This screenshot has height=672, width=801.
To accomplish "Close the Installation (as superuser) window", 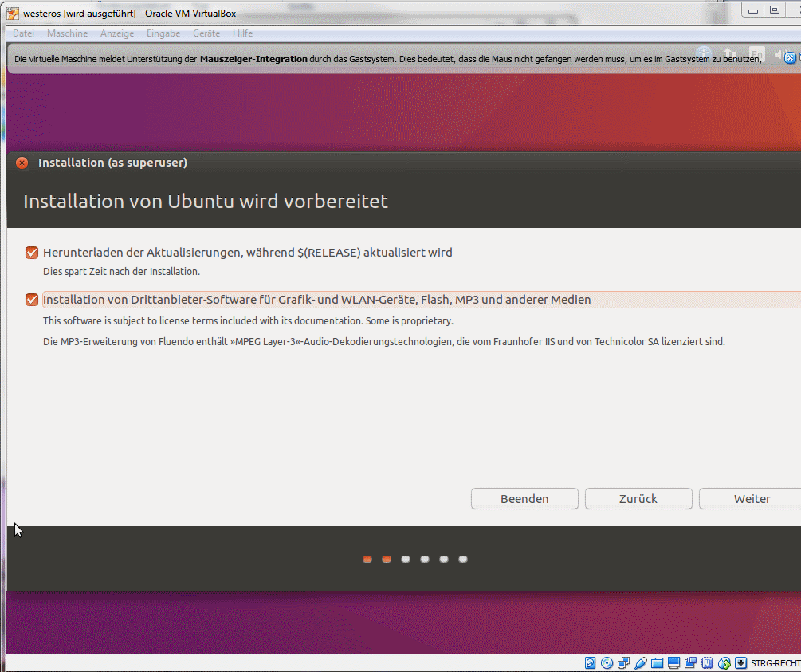I will 22,163.
